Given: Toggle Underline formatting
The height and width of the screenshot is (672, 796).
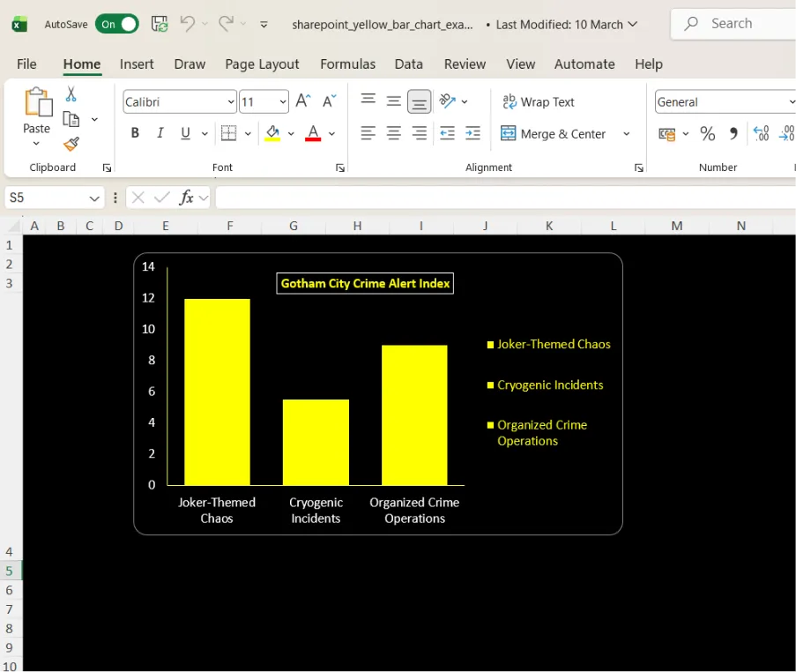Looking at the screenshot, I should click(186, 133).
